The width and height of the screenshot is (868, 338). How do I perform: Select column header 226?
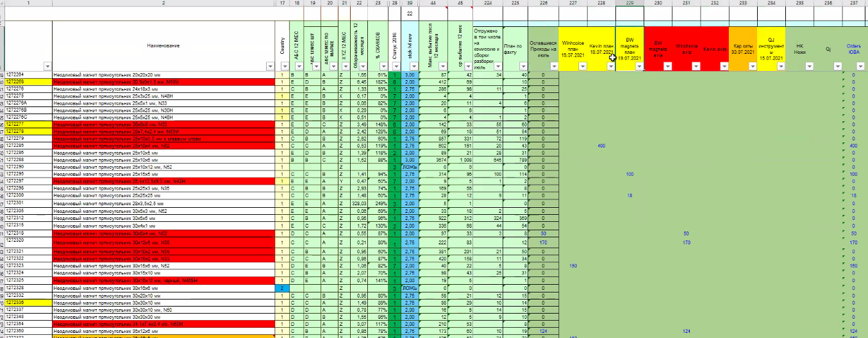click(x=543, y=3)
